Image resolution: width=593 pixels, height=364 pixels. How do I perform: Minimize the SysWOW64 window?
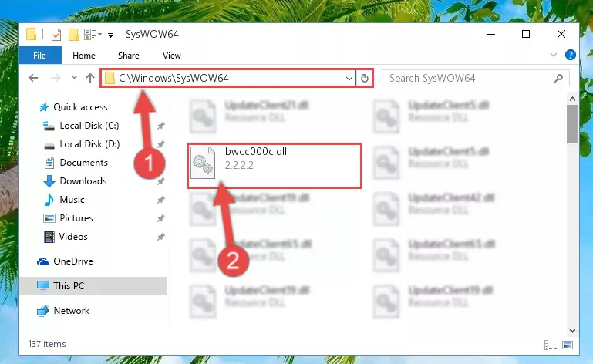[491, 34]
